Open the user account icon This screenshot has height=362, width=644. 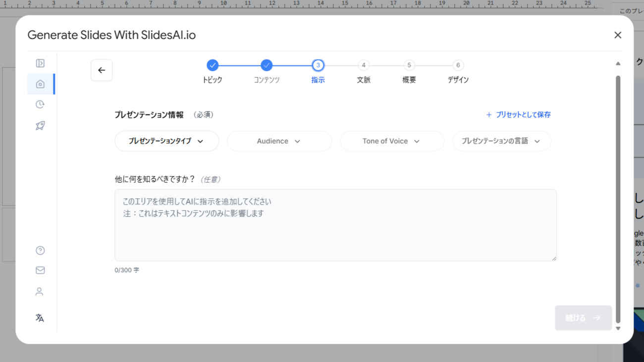click(x=40, y=291)
